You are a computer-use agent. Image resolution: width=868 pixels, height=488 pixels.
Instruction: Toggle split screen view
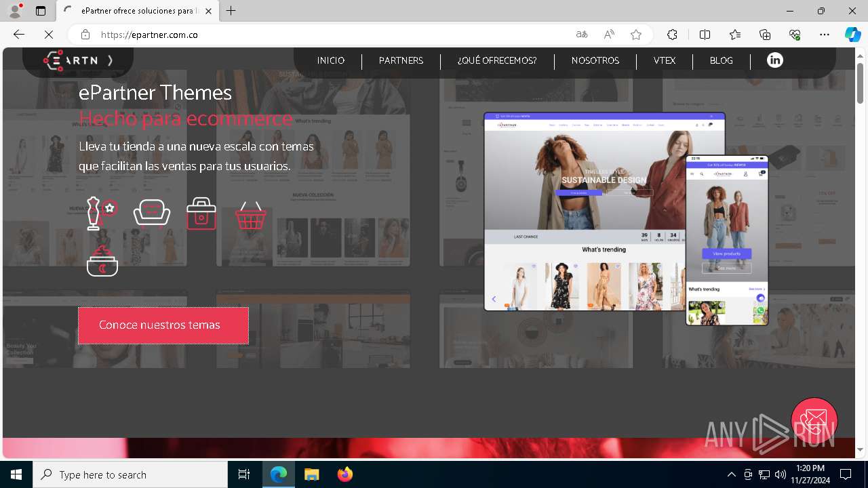coord(705,35)
